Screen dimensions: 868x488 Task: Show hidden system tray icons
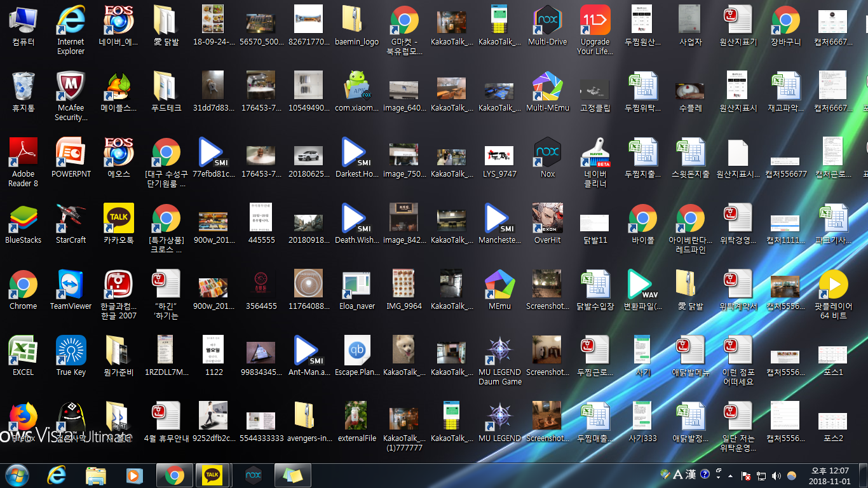[x=730, y=475]
